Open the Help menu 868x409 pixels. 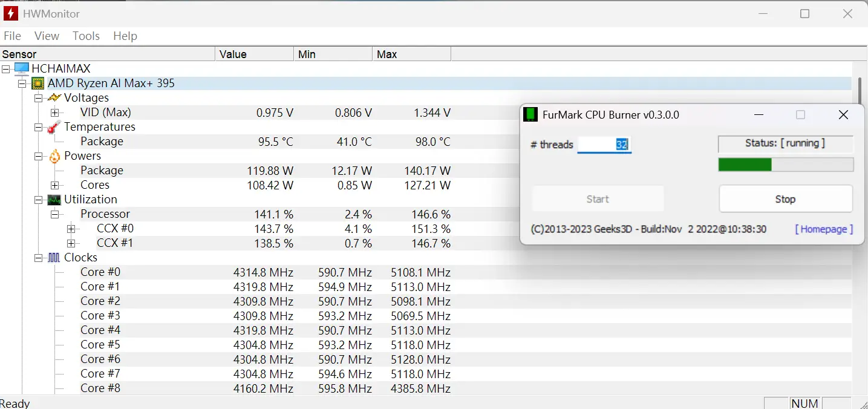125,36
